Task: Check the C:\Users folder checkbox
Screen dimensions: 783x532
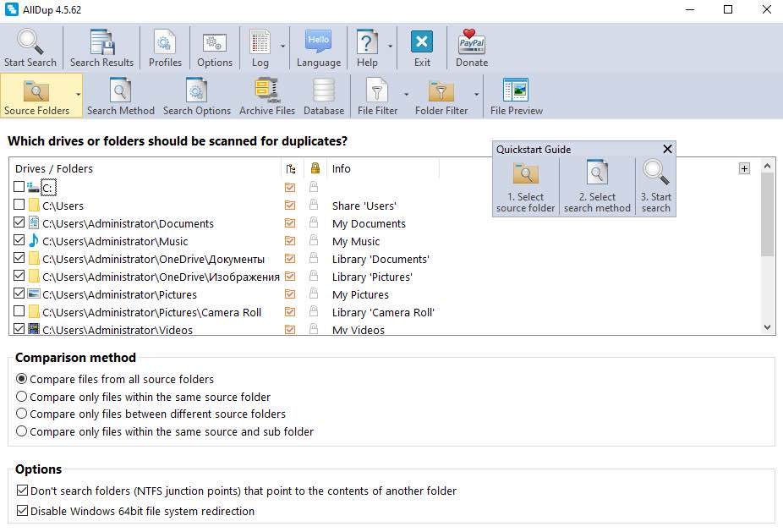Action: tap(19, 206)
